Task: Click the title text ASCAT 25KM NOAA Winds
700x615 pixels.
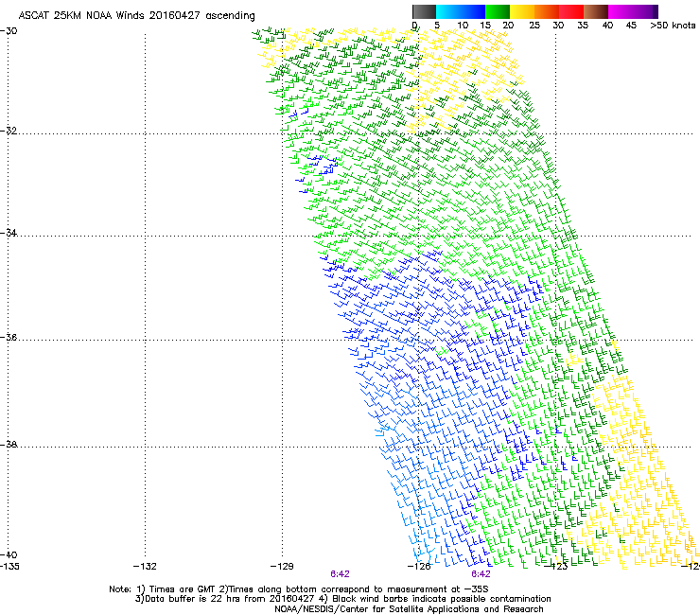Action: click(x=82, y=16)
